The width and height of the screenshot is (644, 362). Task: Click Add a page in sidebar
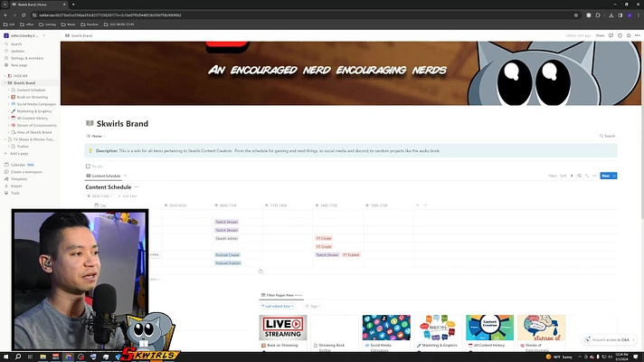(19, 153)
